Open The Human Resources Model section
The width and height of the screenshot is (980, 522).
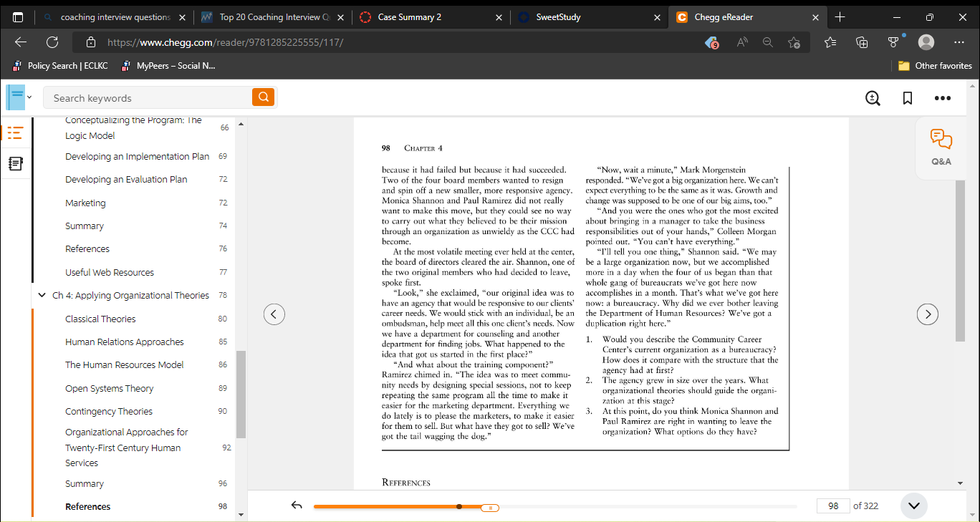125,364
